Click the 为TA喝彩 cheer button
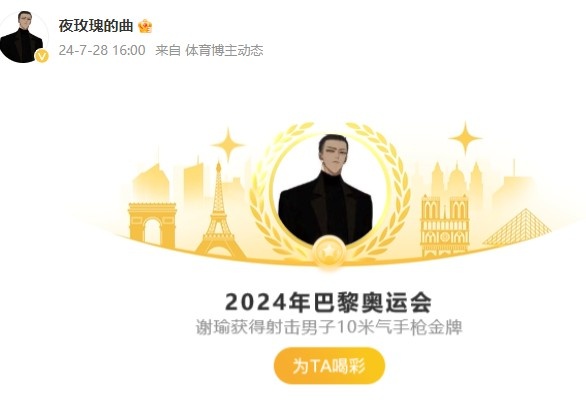This screenshot has height=403, width=586. tap(329, 366)
